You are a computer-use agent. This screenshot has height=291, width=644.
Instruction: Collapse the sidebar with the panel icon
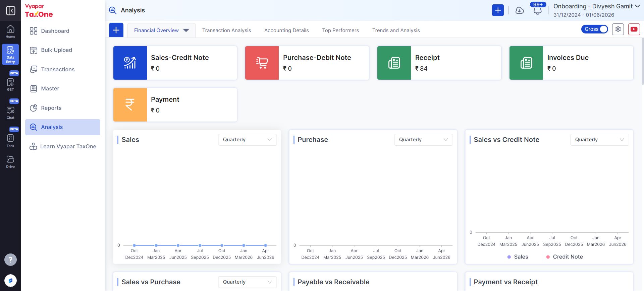[10, 10]
